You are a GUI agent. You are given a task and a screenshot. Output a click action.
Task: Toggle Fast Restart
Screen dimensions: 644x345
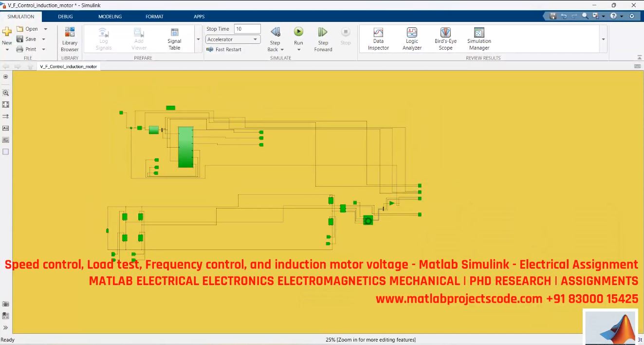[224, 49]
